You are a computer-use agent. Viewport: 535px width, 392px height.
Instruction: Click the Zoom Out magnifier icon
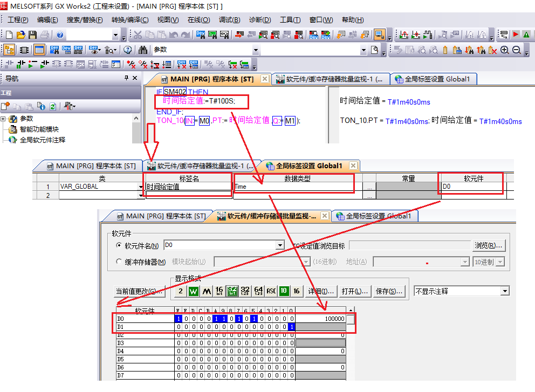coord(517,50)
